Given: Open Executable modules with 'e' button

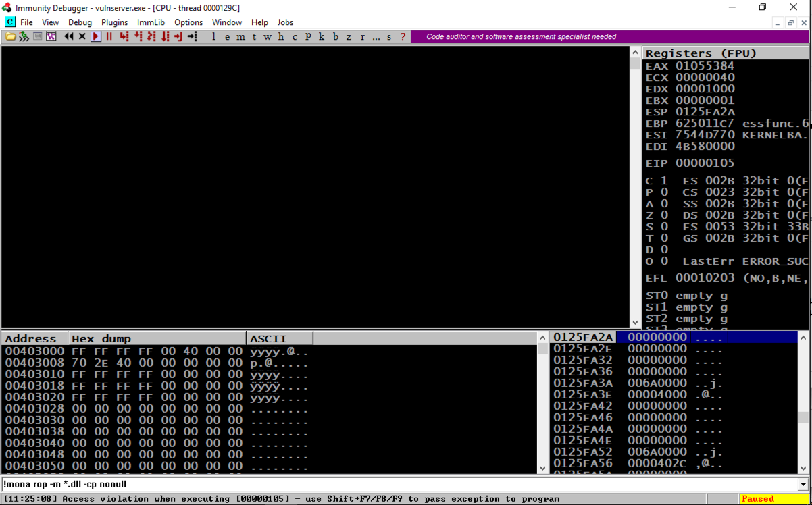Looking at the screenshot, I should pyautogui.click(x=227, y=36).
